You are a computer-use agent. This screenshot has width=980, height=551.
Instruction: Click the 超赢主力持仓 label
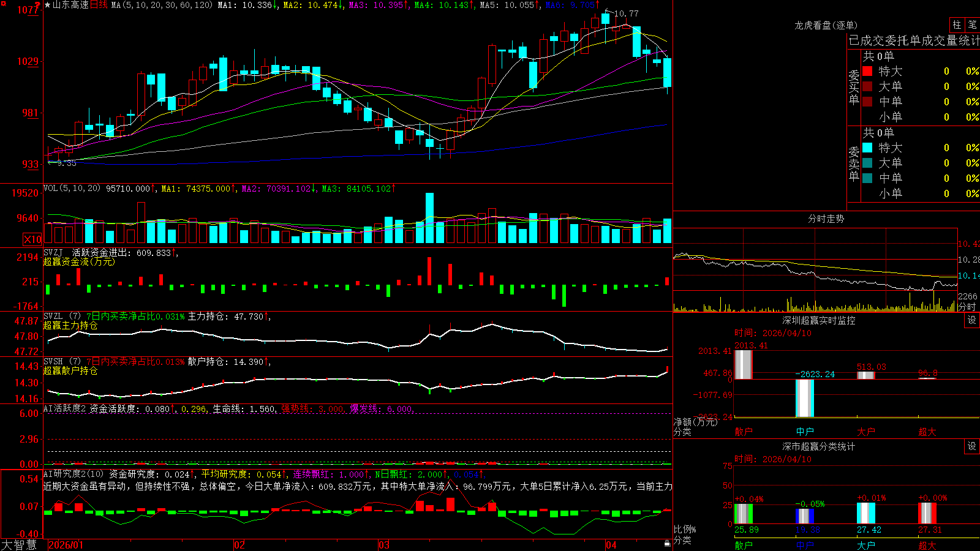click(70, 325)
